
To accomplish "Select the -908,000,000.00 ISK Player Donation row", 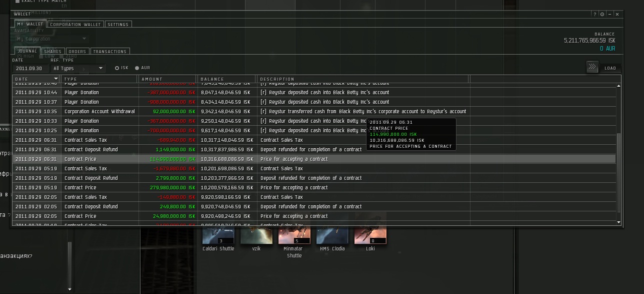I will [314, 102].
